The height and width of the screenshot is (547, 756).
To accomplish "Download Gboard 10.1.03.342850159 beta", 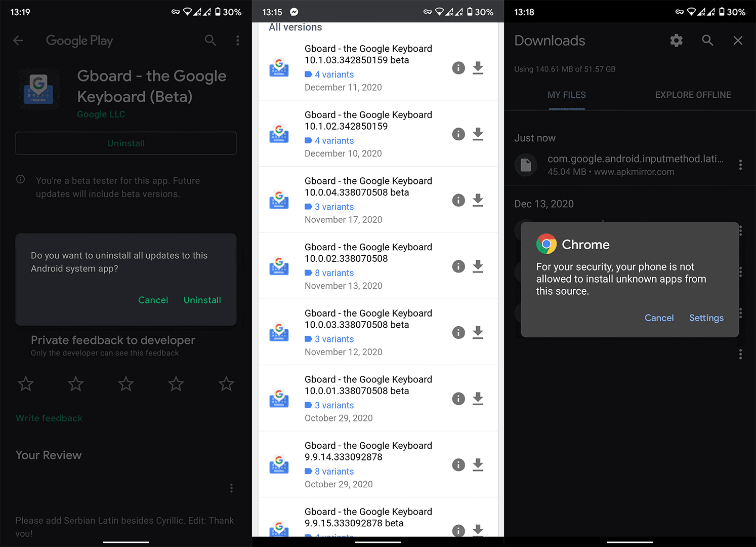I will (x=478, y=68).
